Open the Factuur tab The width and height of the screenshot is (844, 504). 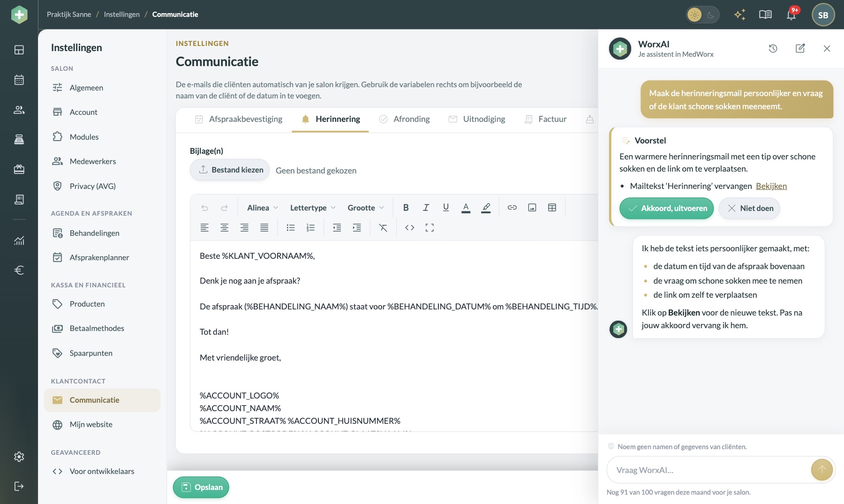[x=546, y=119]
